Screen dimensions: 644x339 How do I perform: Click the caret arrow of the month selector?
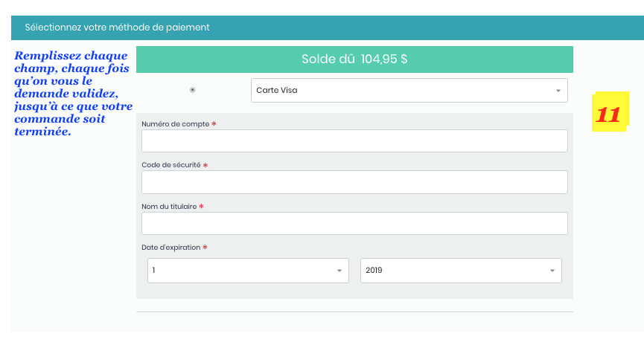click(339, 271)
